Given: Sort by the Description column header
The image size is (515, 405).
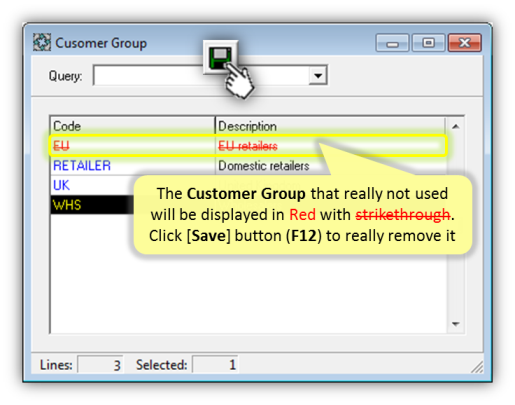Looking at the screenshot, I should [330, 126].
